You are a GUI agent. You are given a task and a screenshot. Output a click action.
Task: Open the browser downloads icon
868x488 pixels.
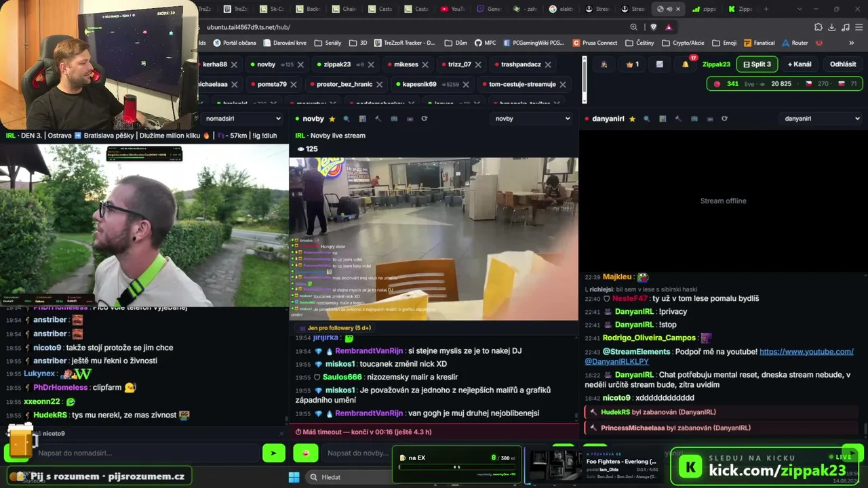(x=832, y=27)
